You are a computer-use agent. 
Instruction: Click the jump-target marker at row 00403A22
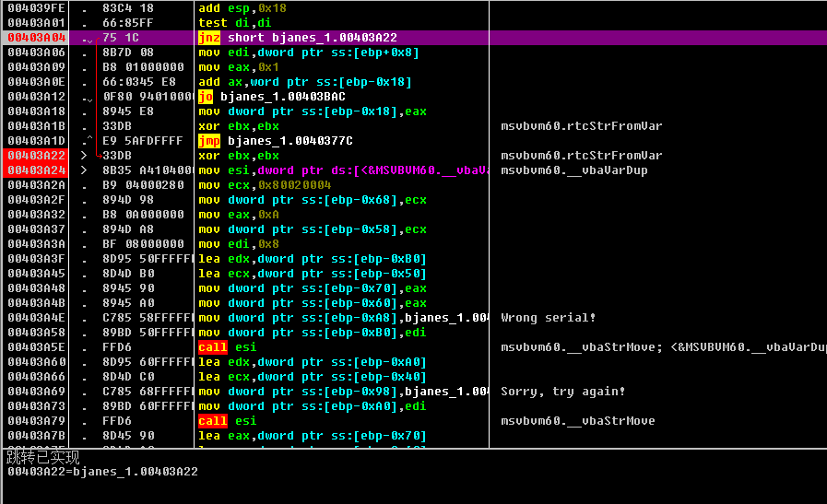84,156
